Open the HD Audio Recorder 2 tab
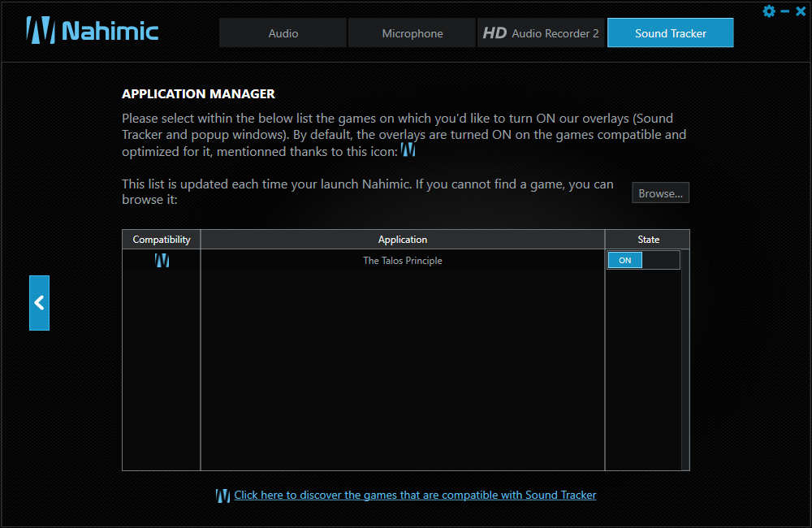This screenshot has width=812, height=528. pos(541,33)
